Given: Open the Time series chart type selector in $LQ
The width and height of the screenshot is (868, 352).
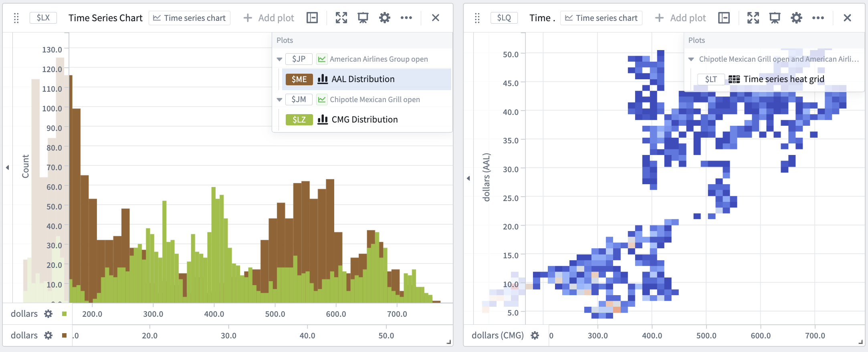Looking at the screenshot, I should 601,18.
